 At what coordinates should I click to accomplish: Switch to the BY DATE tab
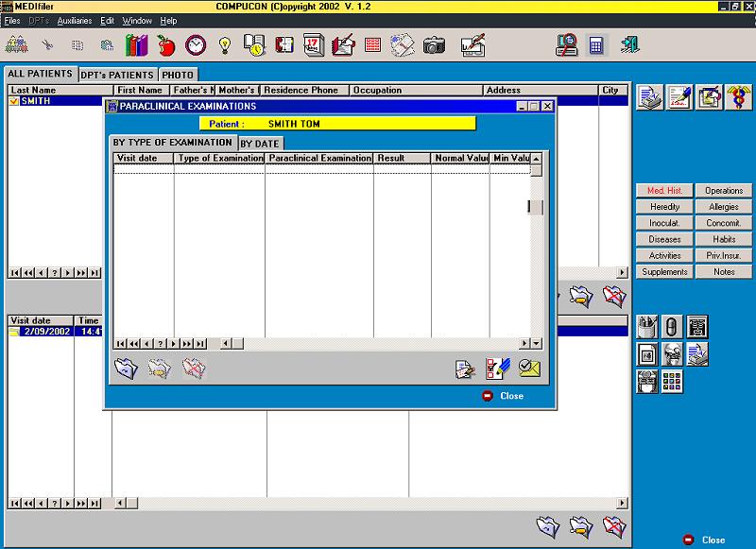coord(260,144)
